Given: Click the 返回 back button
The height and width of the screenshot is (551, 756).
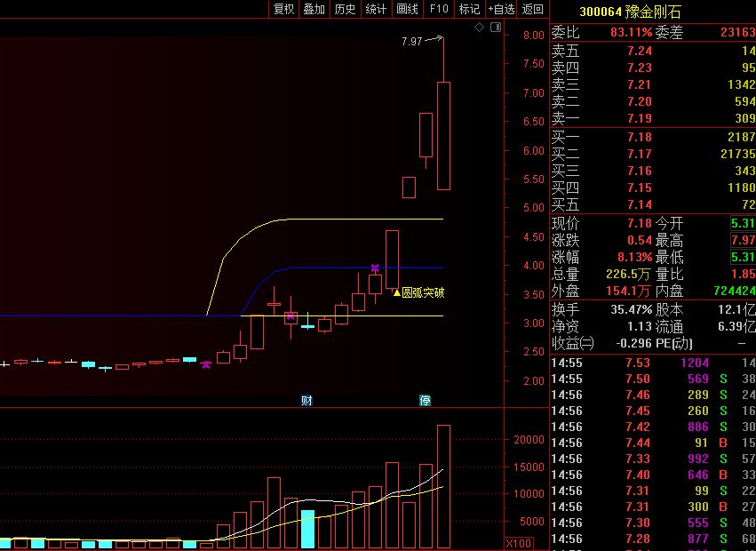Looking at the screenshot, I should (533, 9).
